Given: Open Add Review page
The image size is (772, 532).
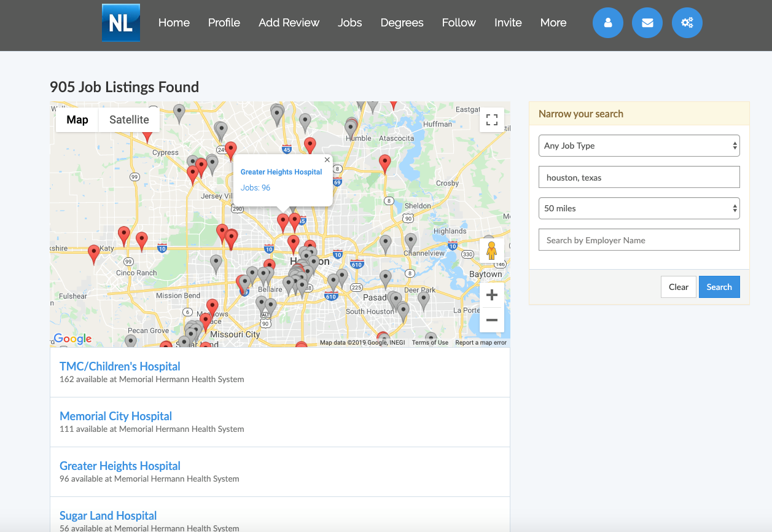Looking at the screenshot, I should click(x=289, y=23).
